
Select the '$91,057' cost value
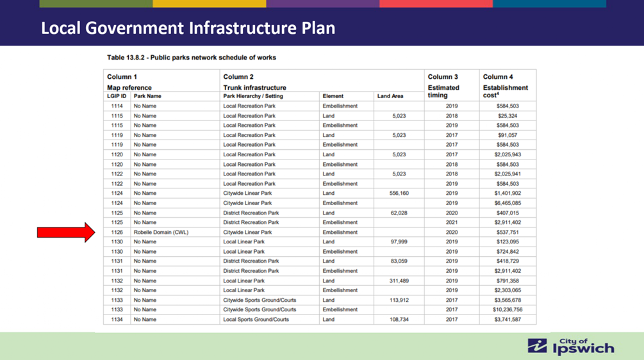click(508, 135)
